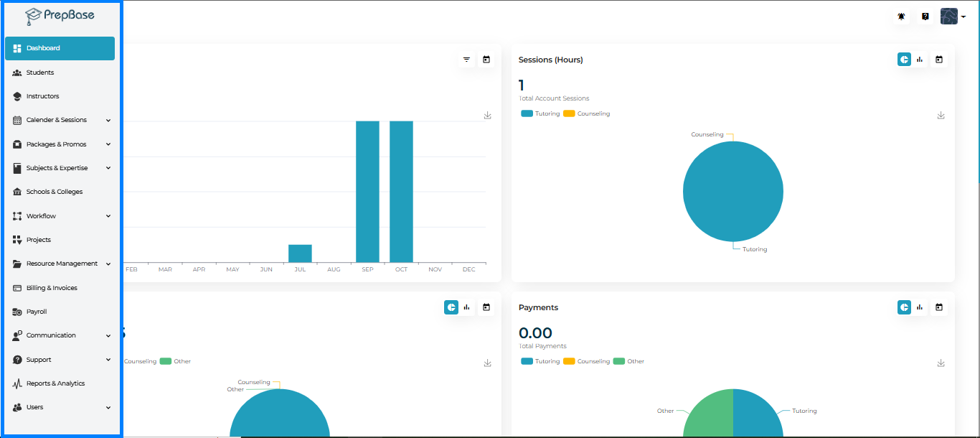Click the OCT bar in the bar chart
980x438 pixels.
401,191
